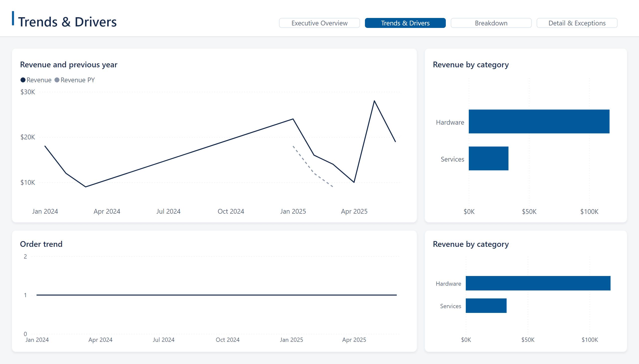Select Hardware bar in top category chart
The image size is (639, 364).
point(539,121)
